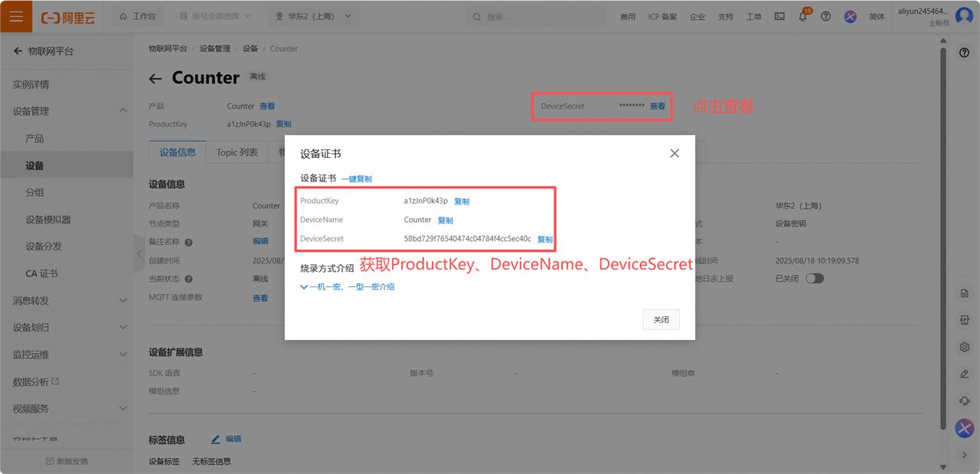The width and height of the screenshot is (980, 474).
Task: Switch to the Topic 列表 tab
Action: 237,152
